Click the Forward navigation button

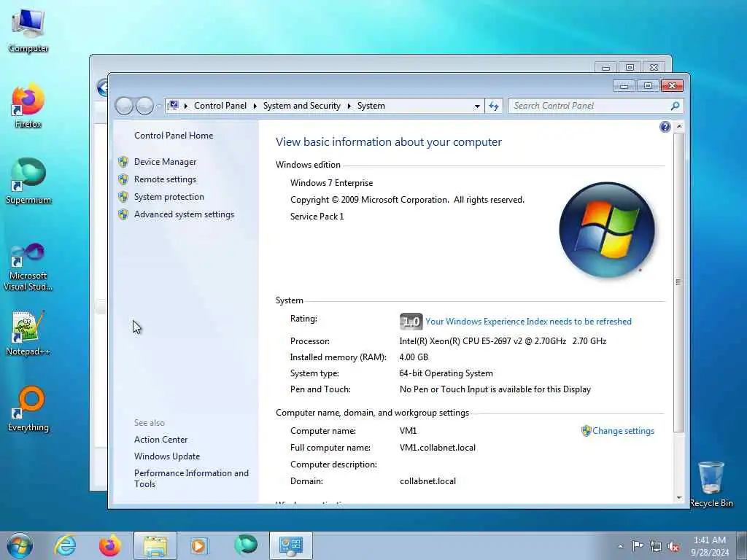click(x=144, y=106)
